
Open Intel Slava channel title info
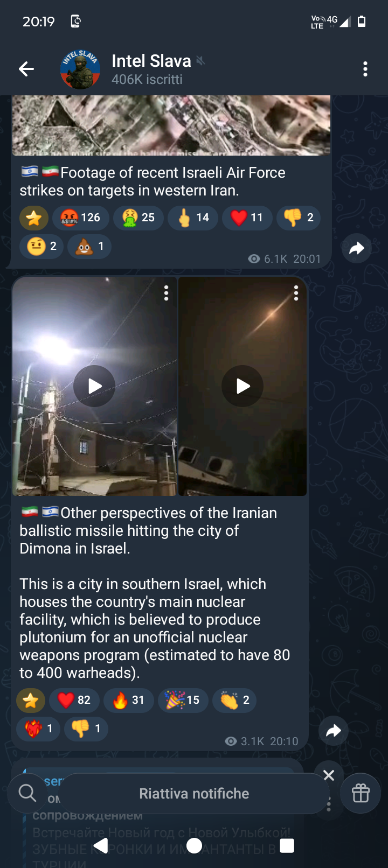click(151, 61)
